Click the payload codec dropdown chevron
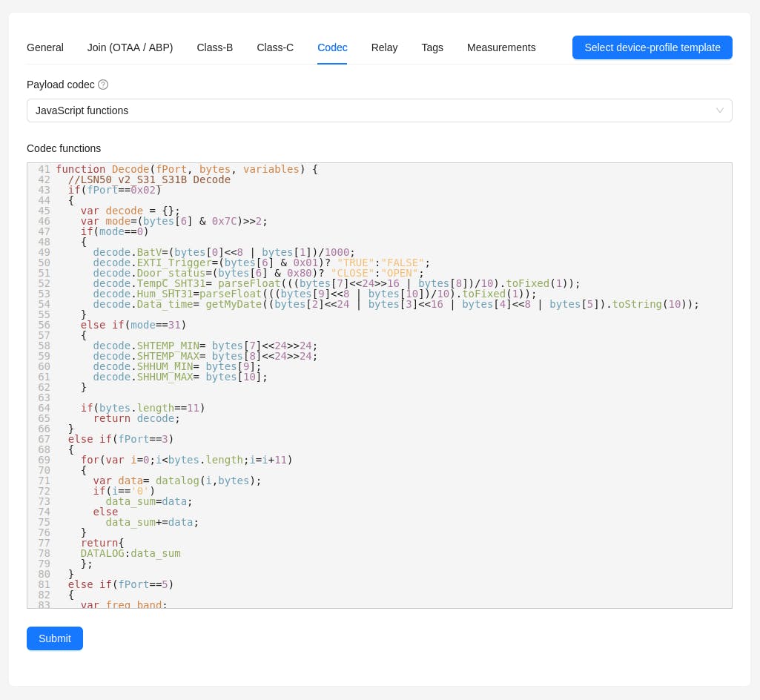760x700 pixels. coord(720,110)
